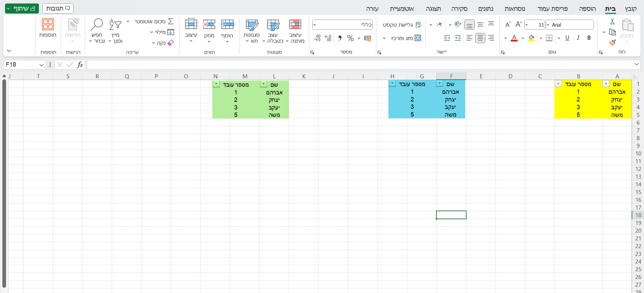Screen dimensions: 644x293
Task: Click the formula bar enter checkmark
Action: 70,64
